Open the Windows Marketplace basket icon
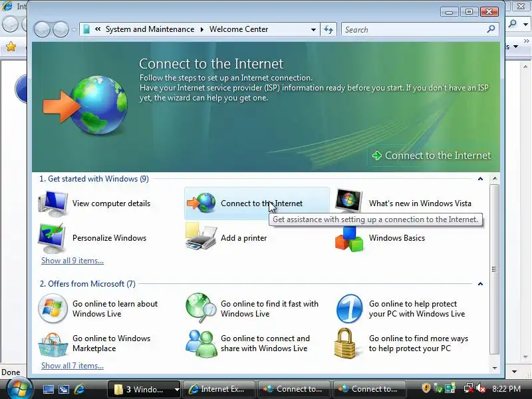Screen dimensions: 532x399 (x=53, y=344)
